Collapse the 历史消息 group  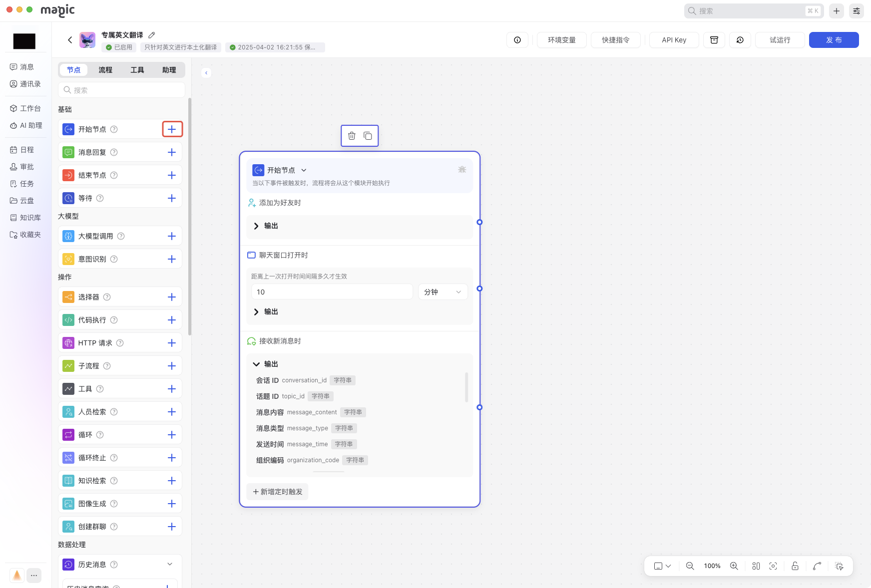pyautogui.click(x=170, y=564)
